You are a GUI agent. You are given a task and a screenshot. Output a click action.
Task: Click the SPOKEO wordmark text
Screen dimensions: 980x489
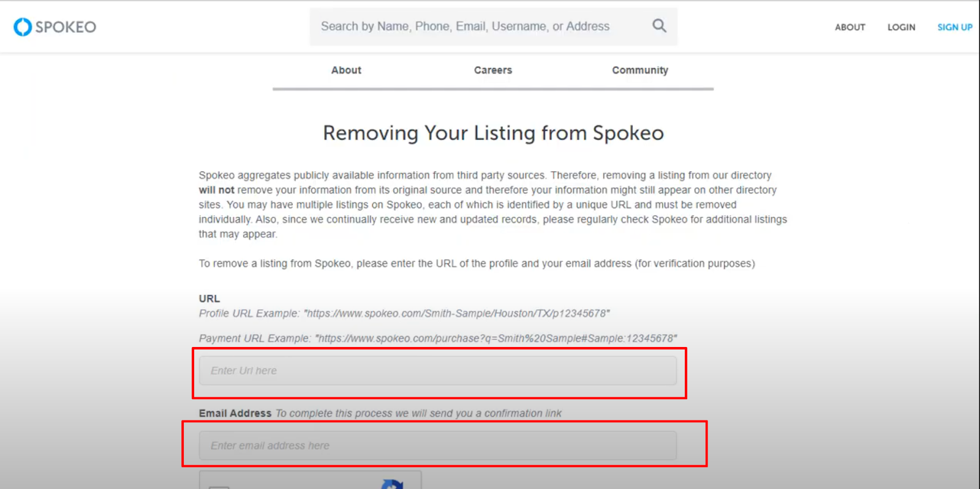click(x=66, y=27)
